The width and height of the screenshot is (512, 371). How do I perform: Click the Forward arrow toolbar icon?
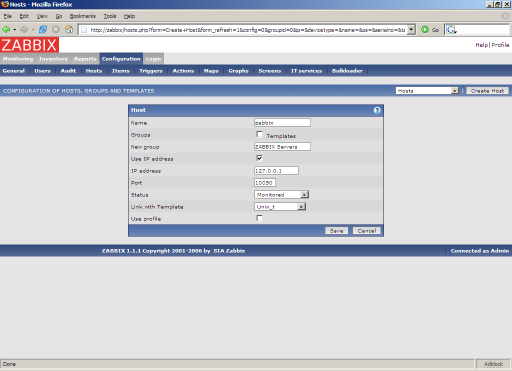[24, 30]
